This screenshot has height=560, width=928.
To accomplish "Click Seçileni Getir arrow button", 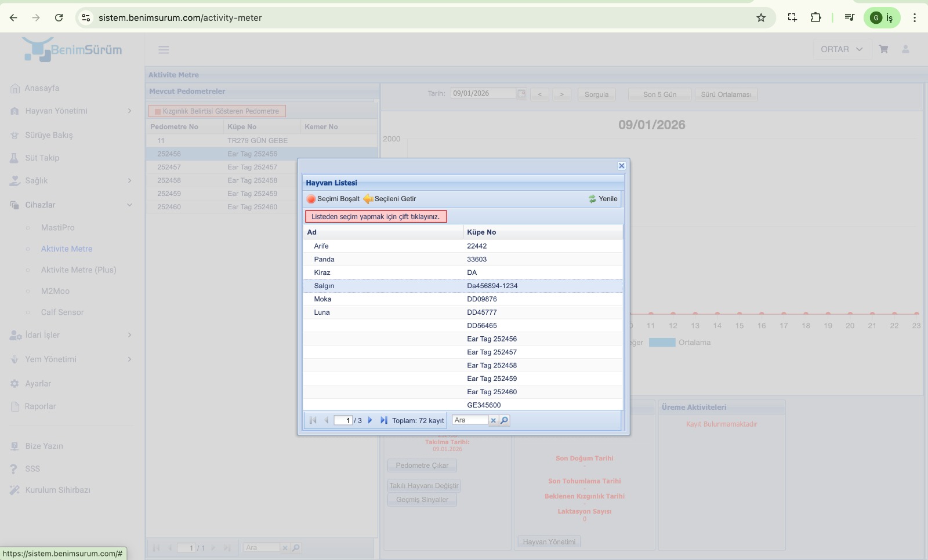I will tap(368, 199).
